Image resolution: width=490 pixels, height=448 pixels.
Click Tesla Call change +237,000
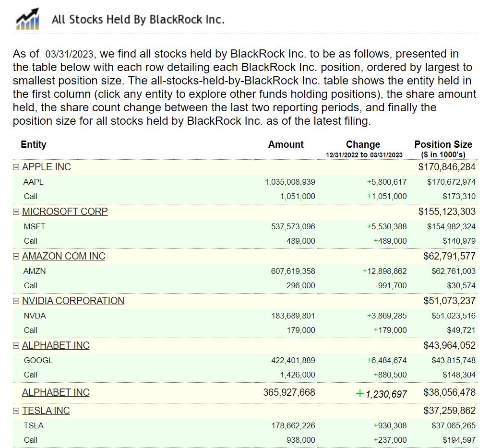[x=390, y=440]
